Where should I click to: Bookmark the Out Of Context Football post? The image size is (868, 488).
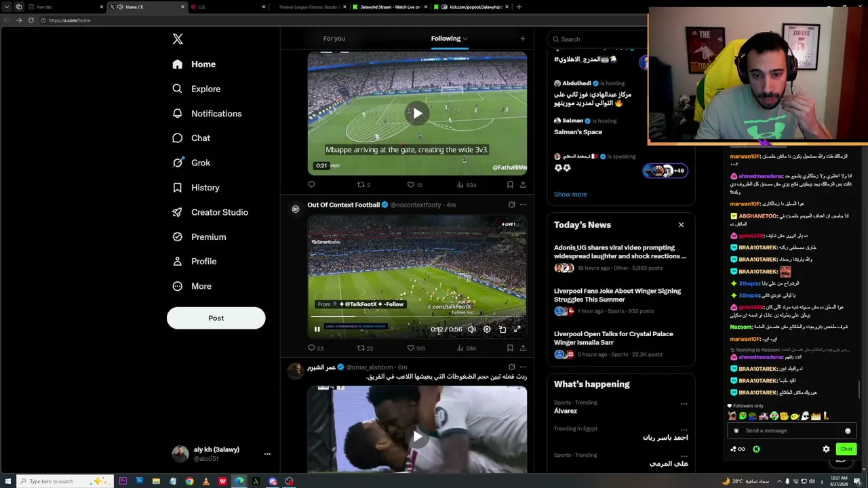[x=510, y=348]
